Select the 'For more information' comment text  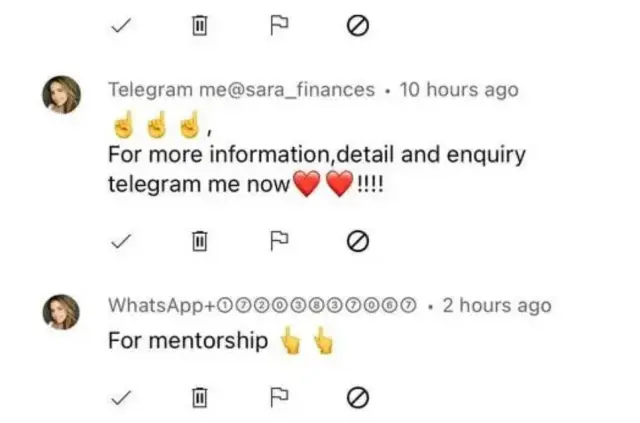point(303,157)
